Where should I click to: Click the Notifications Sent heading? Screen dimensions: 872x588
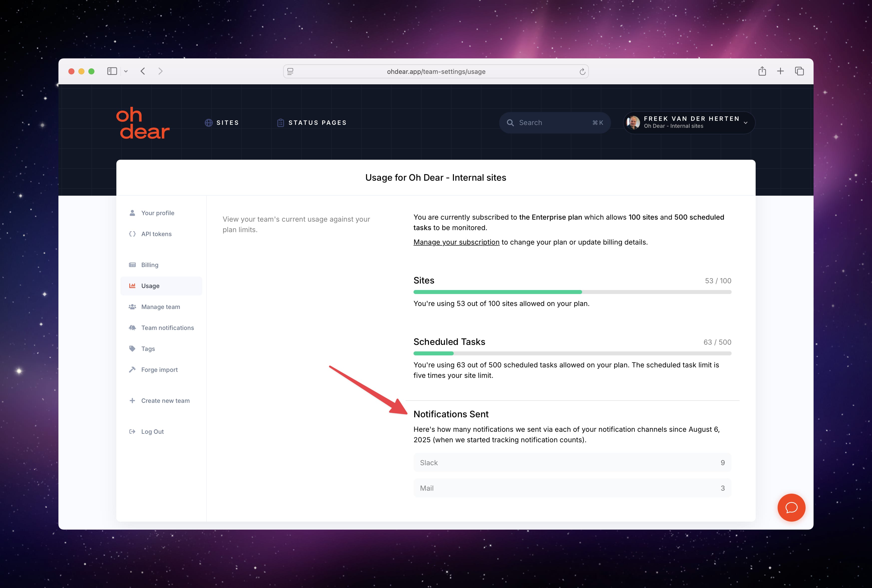tap(451, 414)
